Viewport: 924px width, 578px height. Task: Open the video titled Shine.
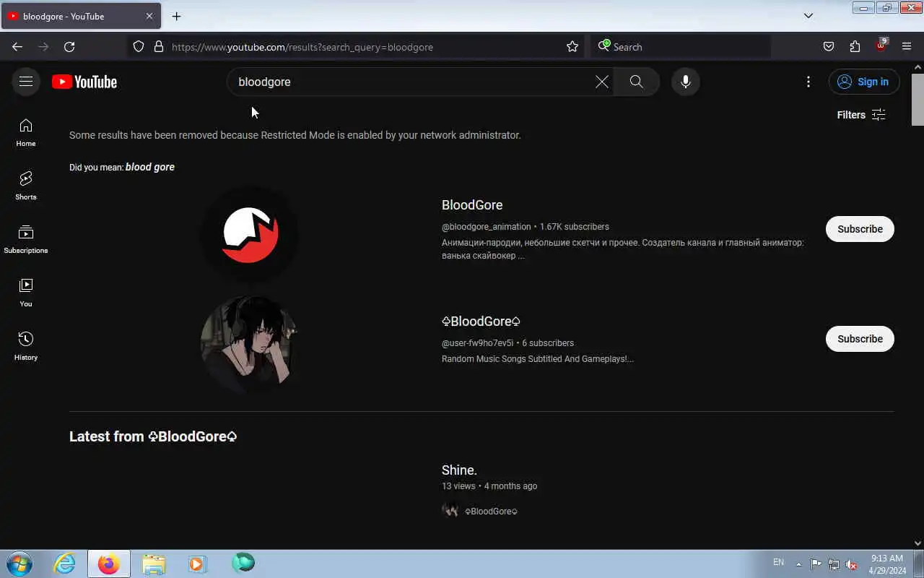(459, 470)
